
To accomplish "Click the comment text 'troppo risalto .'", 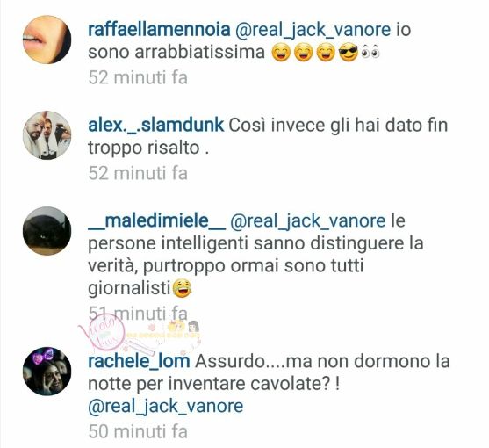I will 148,148.
